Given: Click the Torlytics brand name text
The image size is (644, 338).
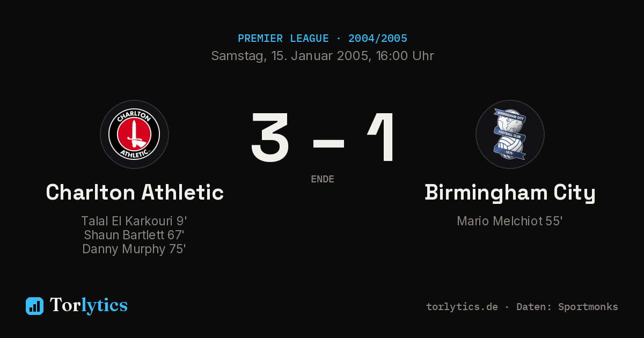Looking at the screenshot, I should point(89,305).
